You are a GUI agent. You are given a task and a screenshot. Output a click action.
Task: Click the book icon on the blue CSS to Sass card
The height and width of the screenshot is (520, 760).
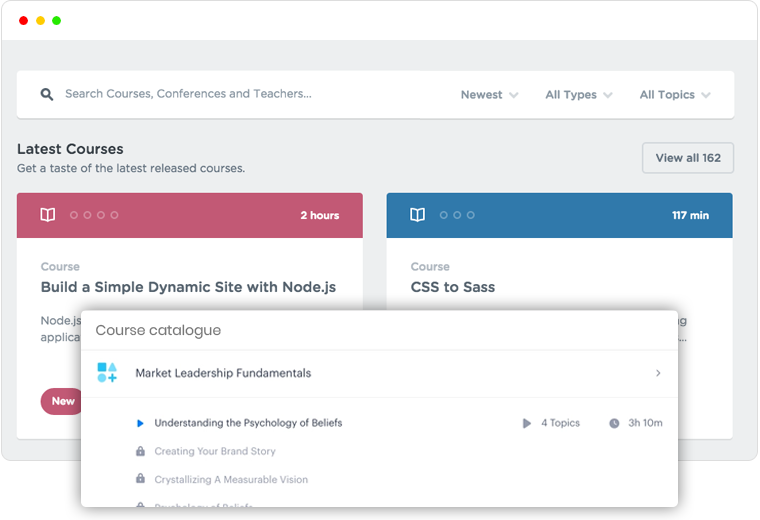[417, 215]
